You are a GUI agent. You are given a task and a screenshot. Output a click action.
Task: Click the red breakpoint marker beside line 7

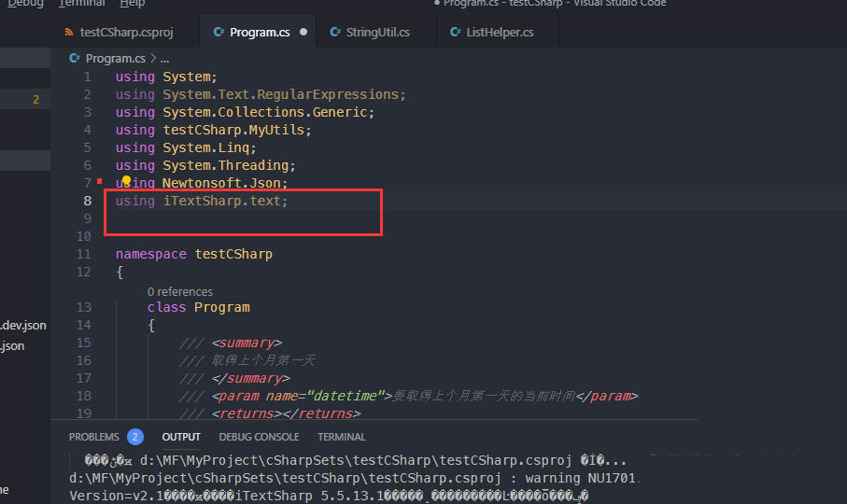(x=98, y=183)
